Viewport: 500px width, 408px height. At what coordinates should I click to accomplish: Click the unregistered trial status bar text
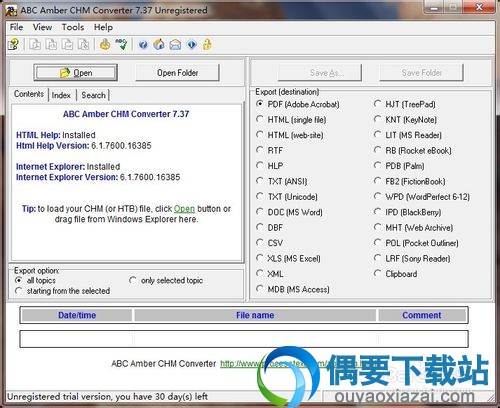coord(107,397)
